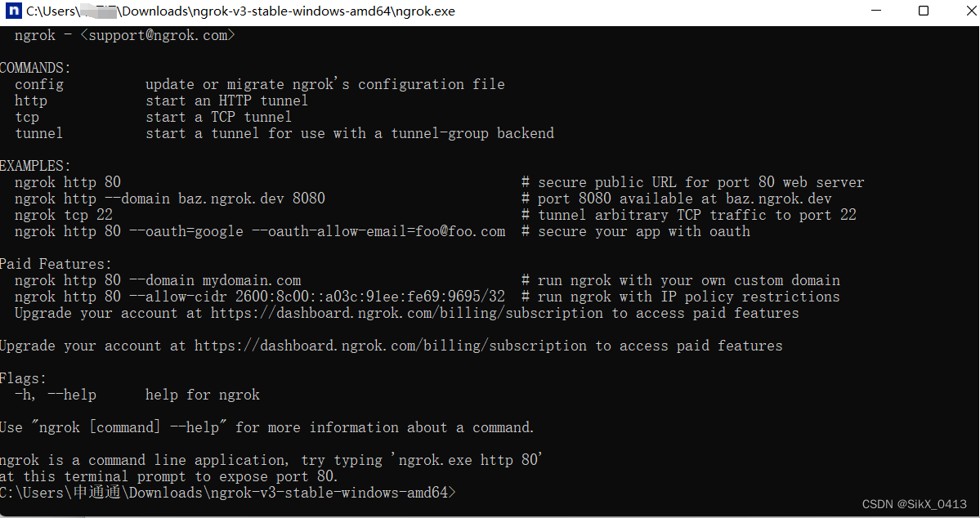Click the first dashboard.ngrok.com billing subscription URL

point(407,313)
